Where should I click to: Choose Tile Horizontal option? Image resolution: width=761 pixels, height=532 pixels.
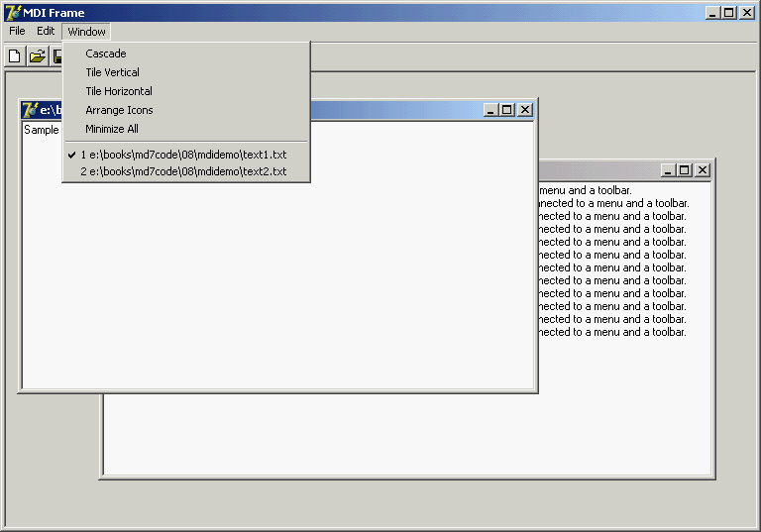point(119,91)
